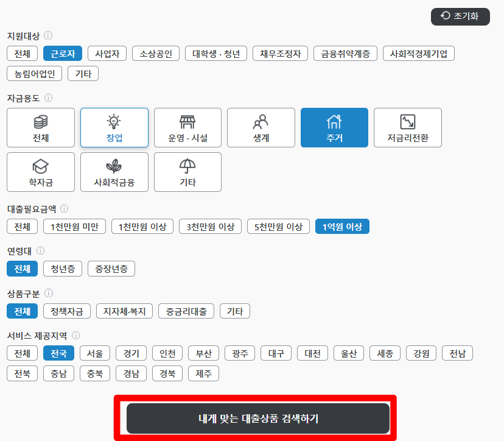
Task: Select the 창업 lightbulb icon
Action: pyautogui.click(x=114, y=121)
